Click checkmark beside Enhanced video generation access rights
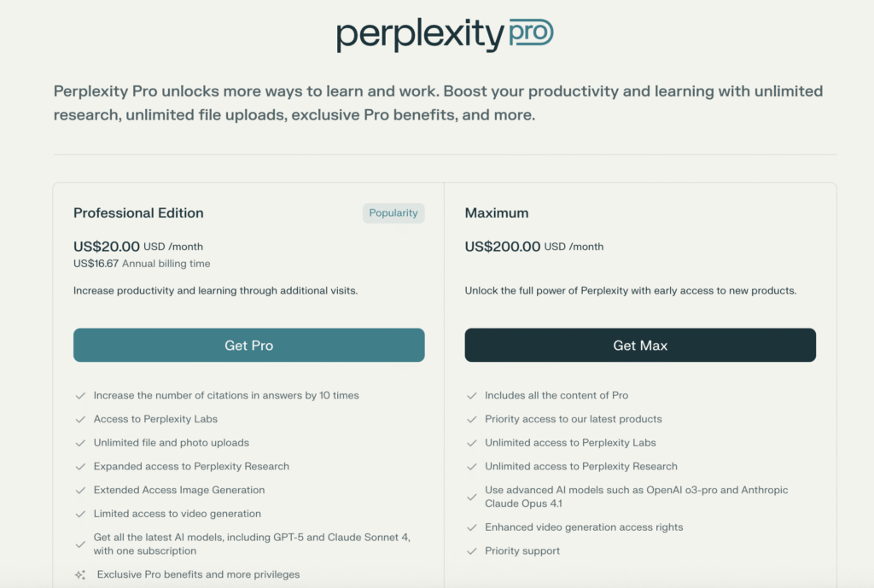The width and height of the screenshot is (874, 588). pos(472,527)
